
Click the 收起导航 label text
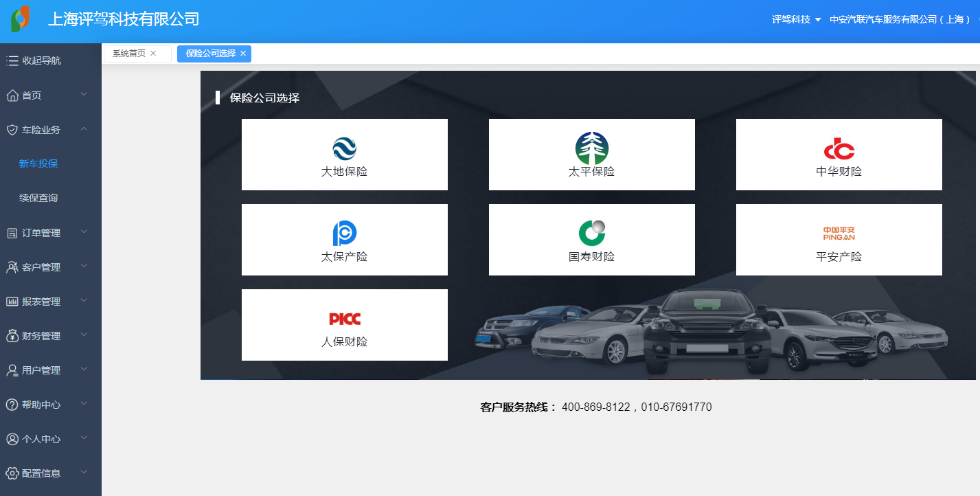pos(41,60)
